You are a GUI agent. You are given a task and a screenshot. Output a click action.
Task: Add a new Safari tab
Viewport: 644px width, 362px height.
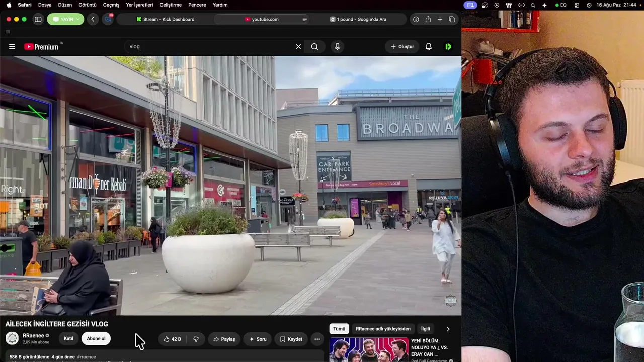(440, 19)
